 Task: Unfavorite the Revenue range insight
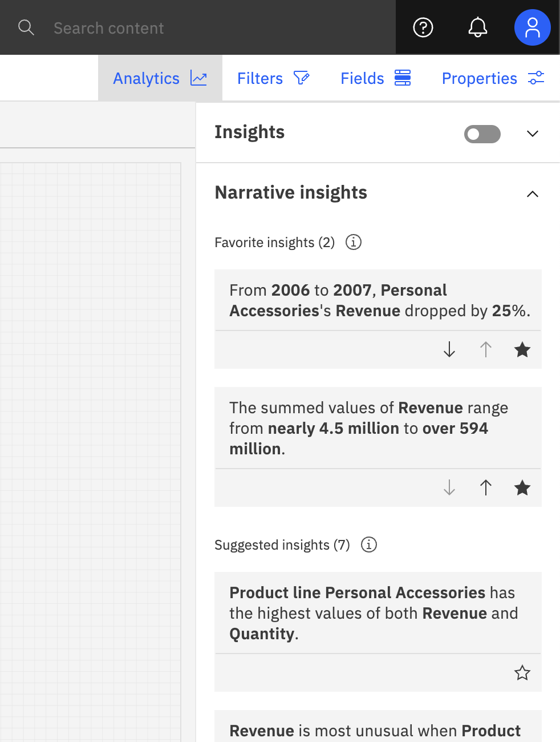[522, 488]
